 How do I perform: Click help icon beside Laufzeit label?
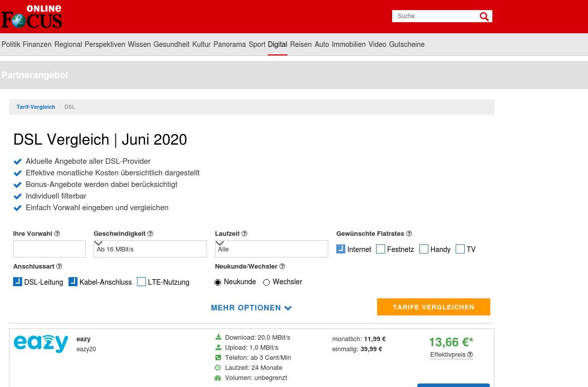point(244,234)
